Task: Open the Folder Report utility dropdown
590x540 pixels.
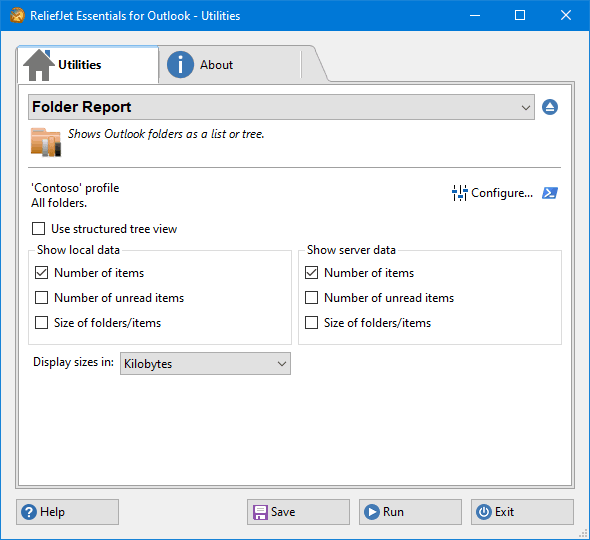Action: [x=281, y=107]
